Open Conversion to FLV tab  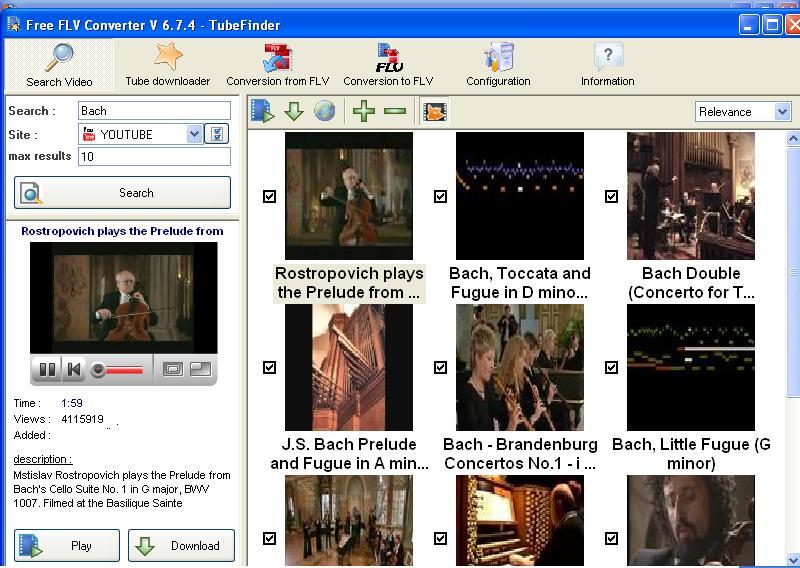coord(388,66)
